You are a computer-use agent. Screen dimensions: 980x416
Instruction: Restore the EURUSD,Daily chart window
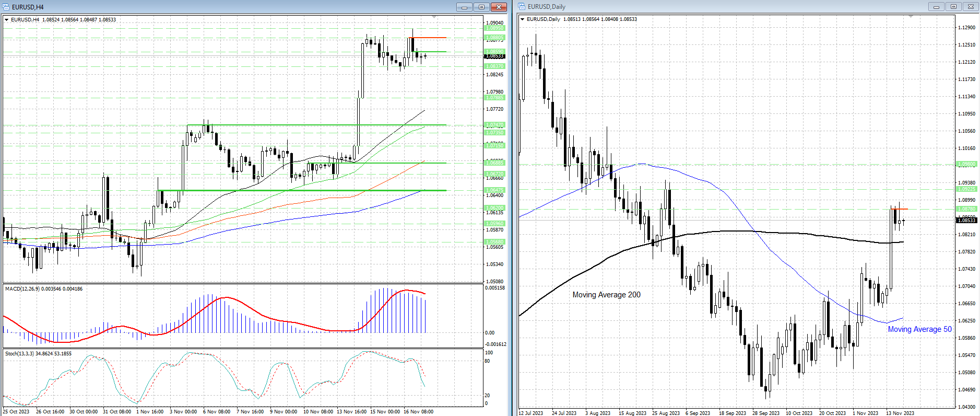953,7
